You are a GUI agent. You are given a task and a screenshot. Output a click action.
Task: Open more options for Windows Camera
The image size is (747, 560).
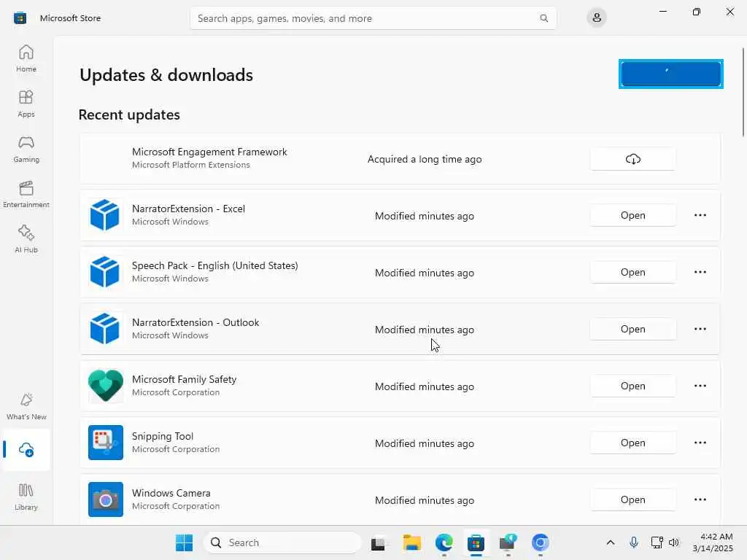[700, 499]
